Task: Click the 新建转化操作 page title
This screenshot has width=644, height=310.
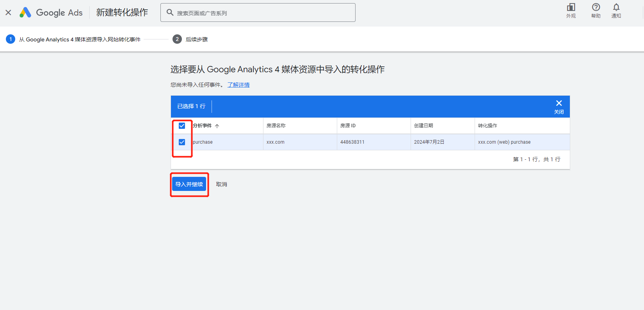Action: click(122, 12)
